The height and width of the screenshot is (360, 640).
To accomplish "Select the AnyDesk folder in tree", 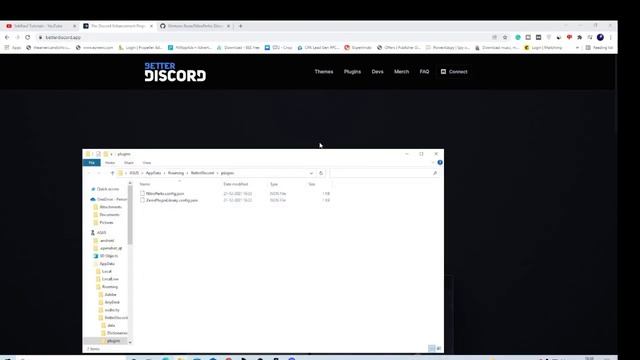I will pos(112,302).
